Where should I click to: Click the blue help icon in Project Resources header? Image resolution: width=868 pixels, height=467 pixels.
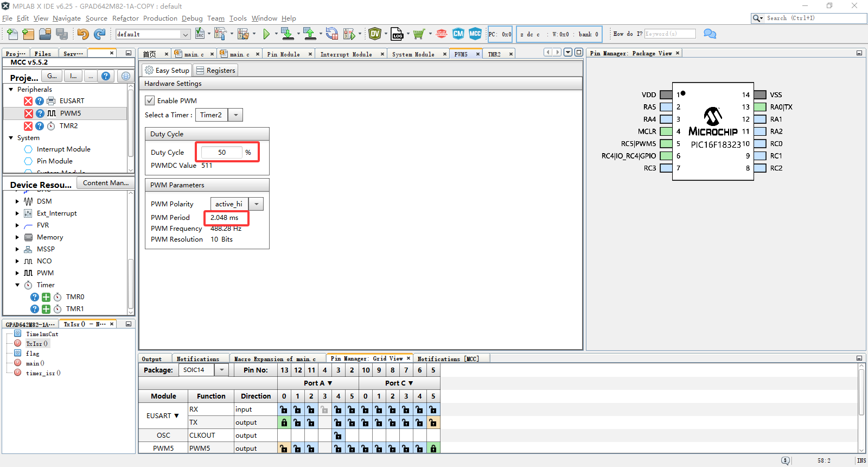[x=106, y=76]
